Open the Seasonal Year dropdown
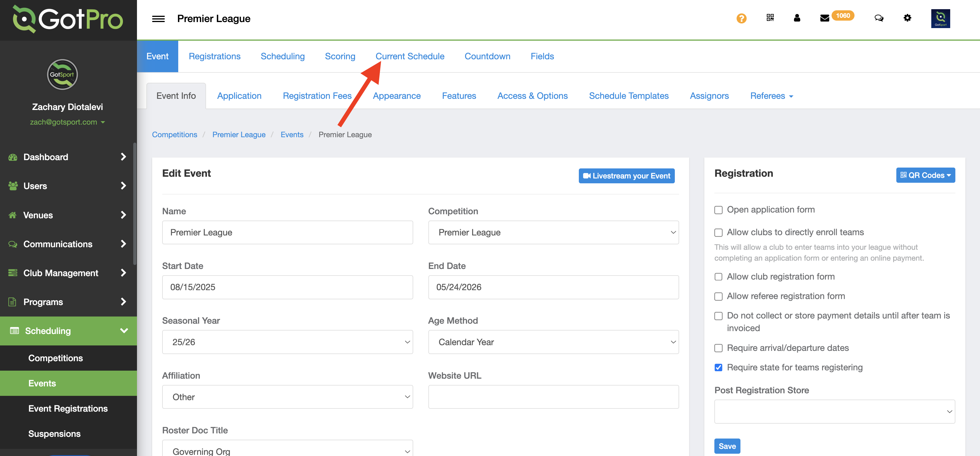The height and width of the screenshot is (456, 980). point(287,342)
